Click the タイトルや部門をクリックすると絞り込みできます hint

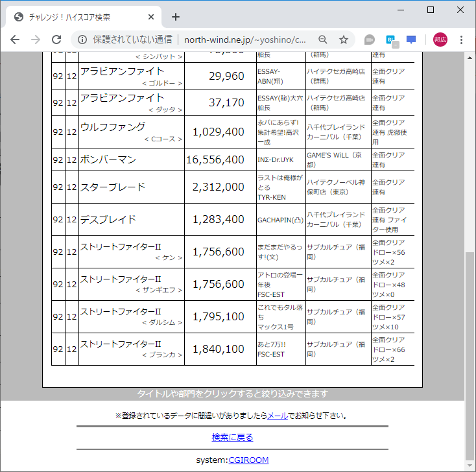[x=232, y=394]
